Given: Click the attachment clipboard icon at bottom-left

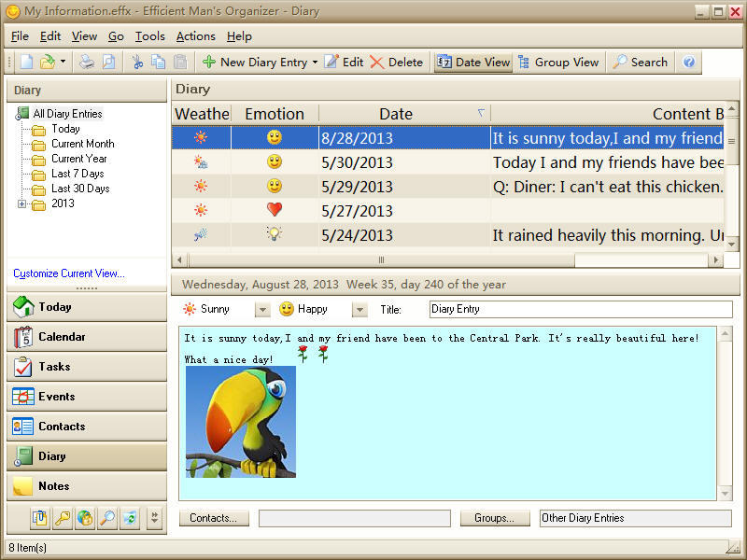Looking at the screenshot, I should pyautogui.click(x=40, y=518).
